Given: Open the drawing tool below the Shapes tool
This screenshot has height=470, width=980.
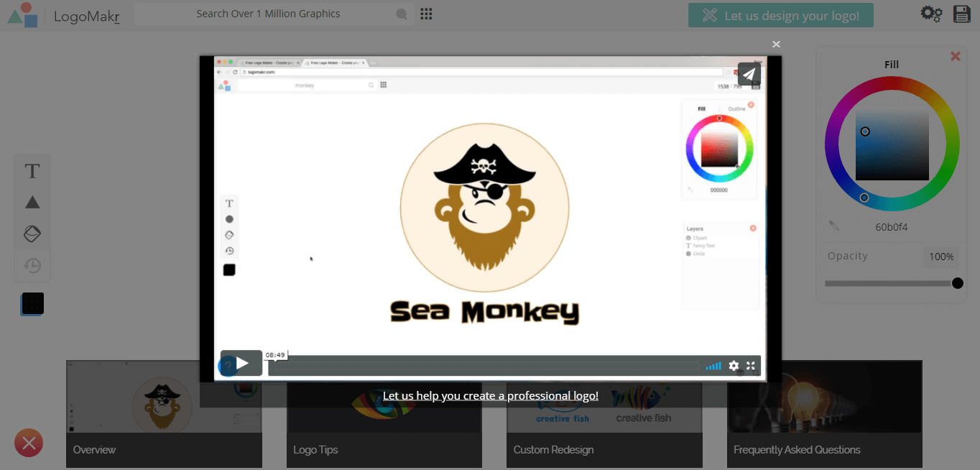Looking at the screenshot, I should 32,234.
